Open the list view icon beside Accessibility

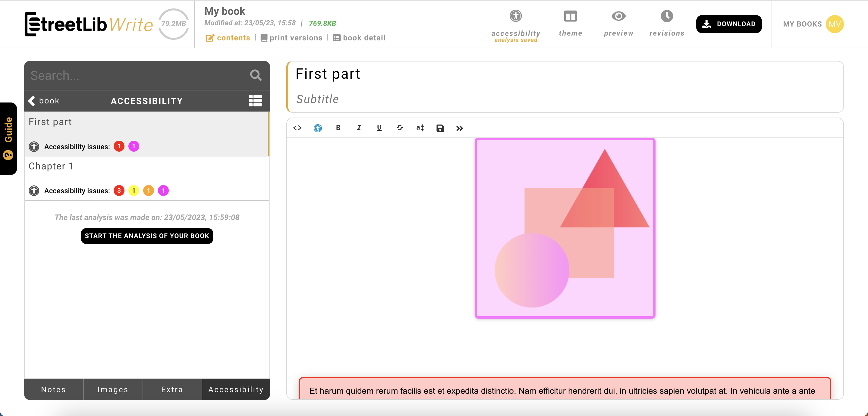255,100
